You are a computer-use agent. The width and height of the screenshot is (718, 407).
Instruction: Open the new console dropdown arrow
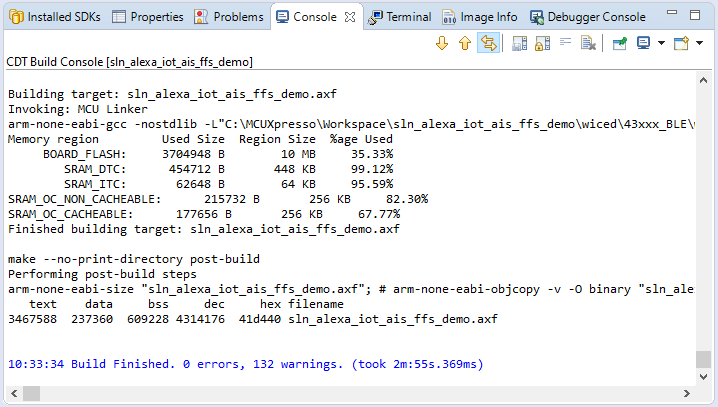click(697, 43)
